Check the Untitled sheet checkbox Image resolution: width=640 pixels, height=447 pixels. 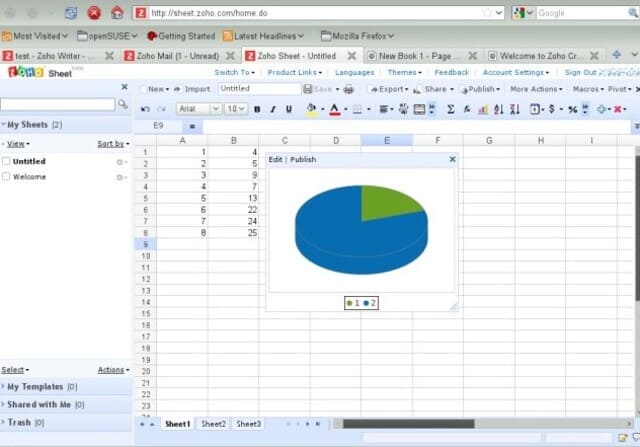click(7, 161)
